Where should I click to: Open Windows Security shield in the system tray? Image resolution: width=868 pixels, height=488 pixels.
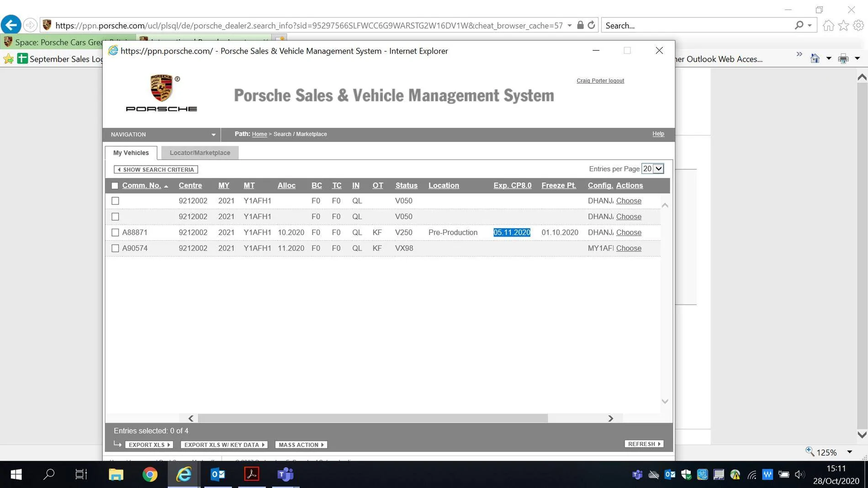tap(686, 475)
